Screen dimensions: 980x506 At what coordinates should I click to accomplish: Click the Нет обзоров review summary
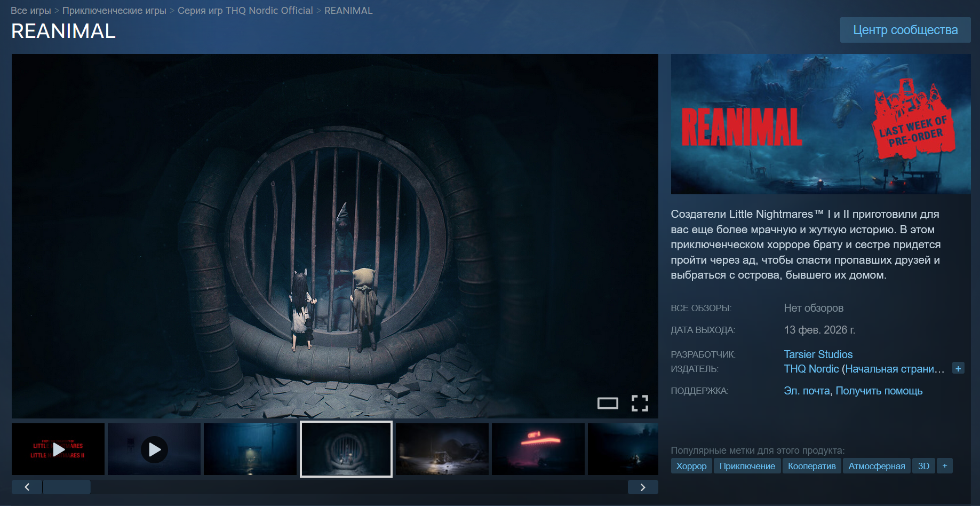814,308
